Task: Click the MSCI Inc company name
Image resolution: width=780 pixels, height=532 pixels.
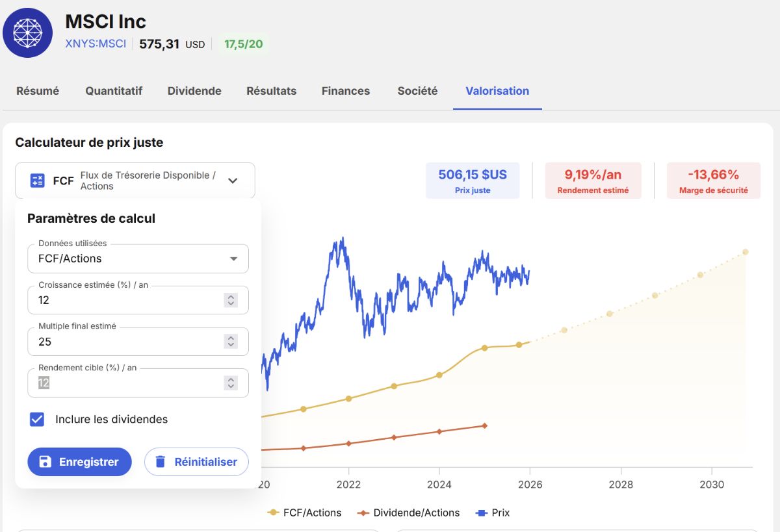Action: pyautogui.click(x=105, y=21)
